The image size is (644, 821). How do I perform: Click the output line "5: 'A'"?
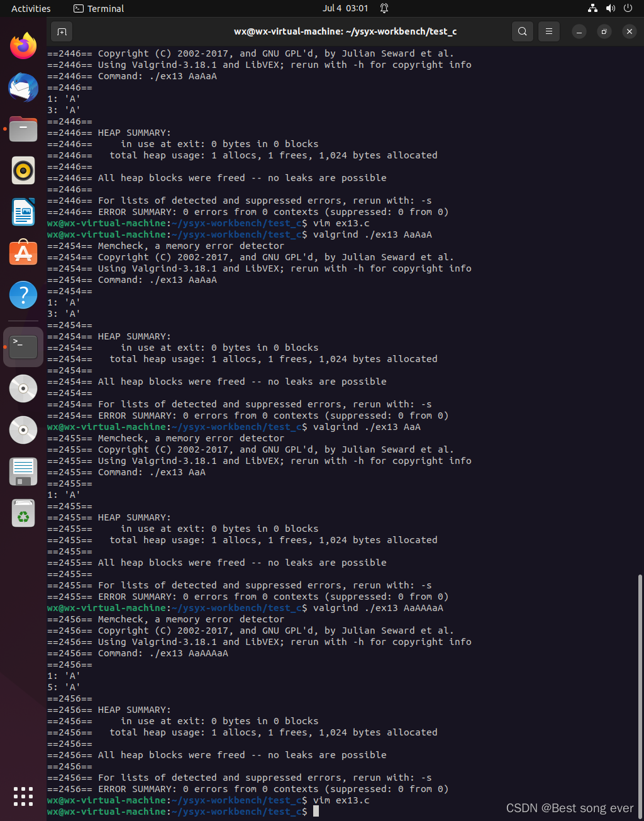point(64,687)
